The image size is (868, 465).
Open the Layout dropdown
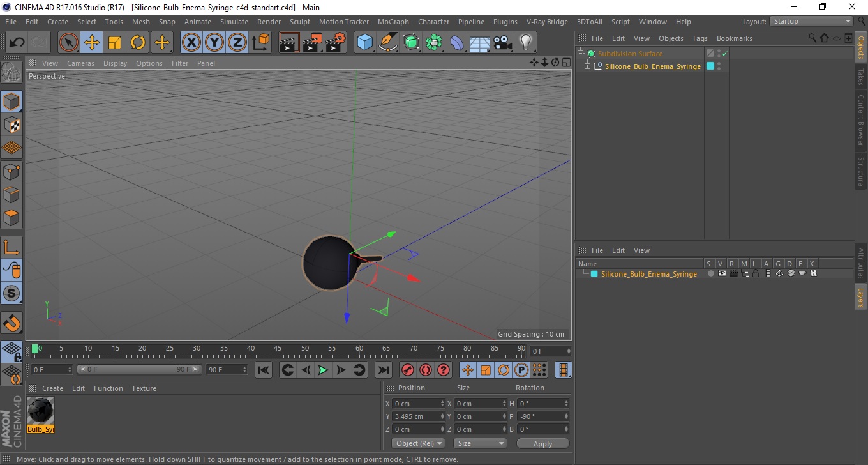click(811, 21)
